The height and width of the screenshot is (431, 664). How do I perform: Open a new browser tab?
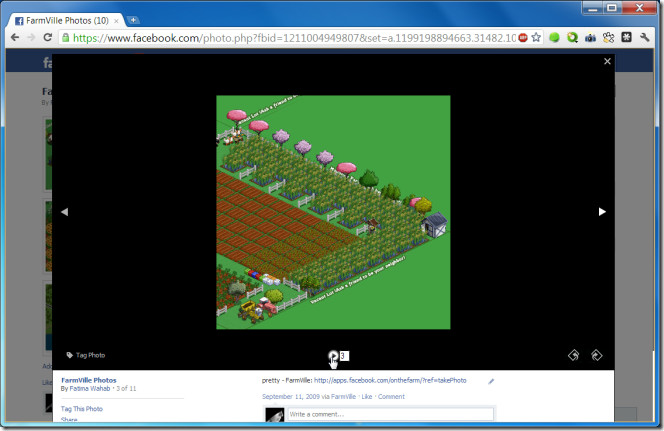(x=133, y=20)
